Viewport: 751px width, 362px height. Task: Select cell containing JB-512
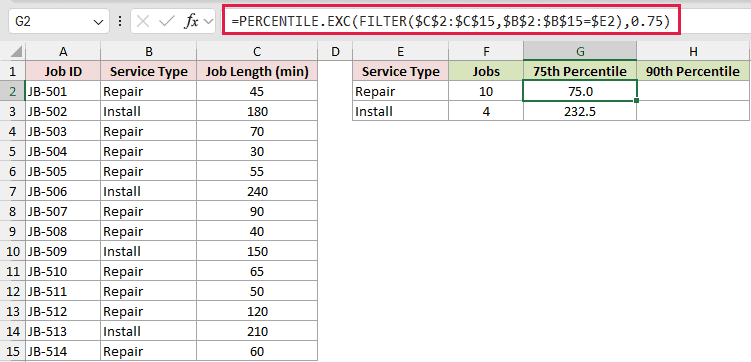63,311
